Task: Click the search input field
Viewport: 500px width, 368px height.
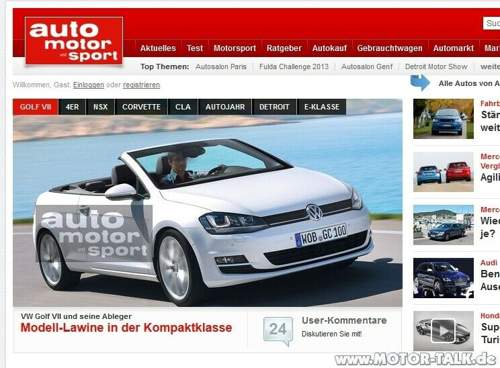Action: click(492, 23)
